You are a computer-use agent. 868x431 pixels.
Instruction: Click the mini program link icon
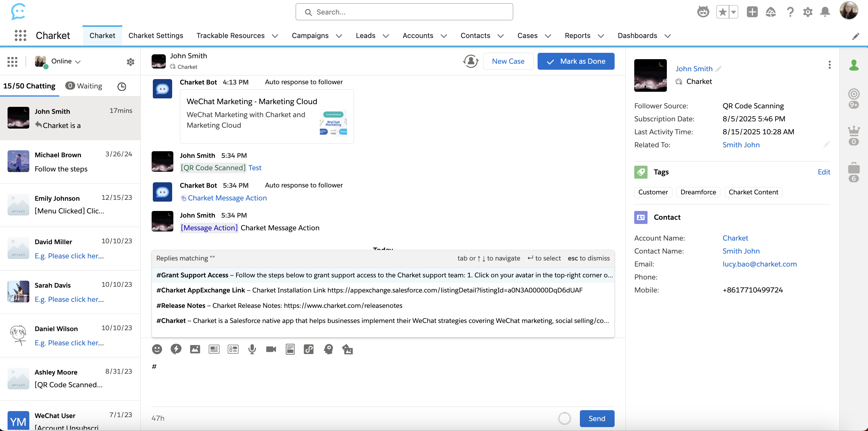coord(309,349)
